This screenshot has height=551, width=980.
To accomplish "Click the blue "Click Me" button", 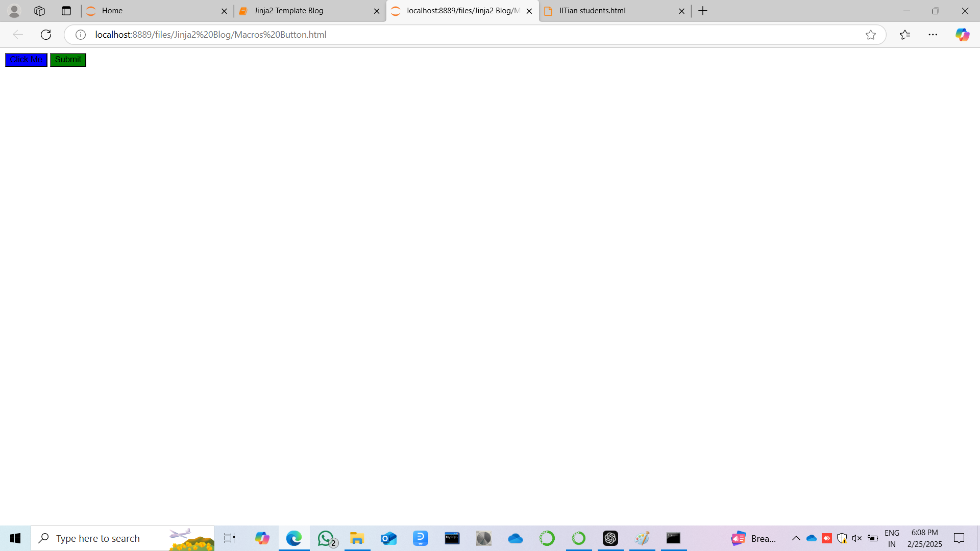I will coord(26,60).
